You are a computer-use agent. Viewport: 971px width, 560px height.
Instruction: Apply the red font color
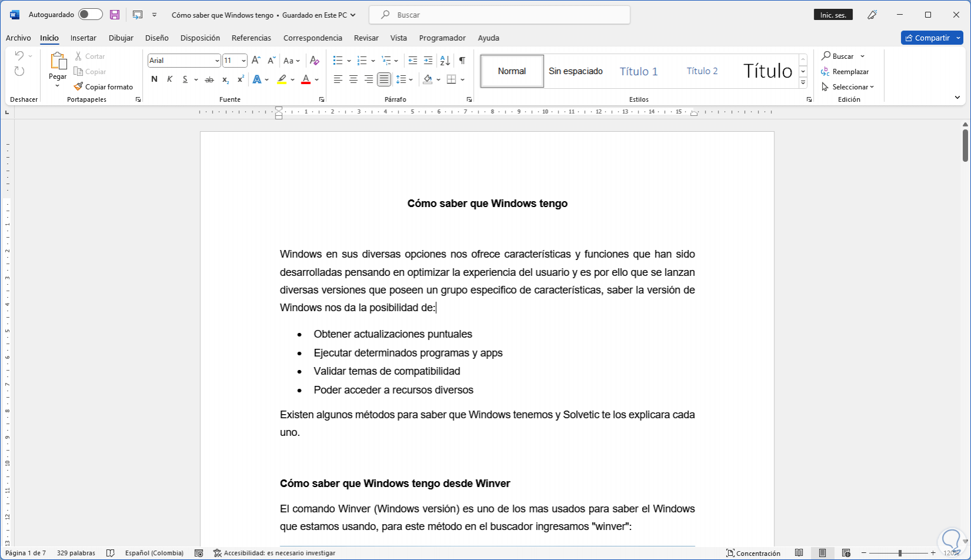point(305,79)
